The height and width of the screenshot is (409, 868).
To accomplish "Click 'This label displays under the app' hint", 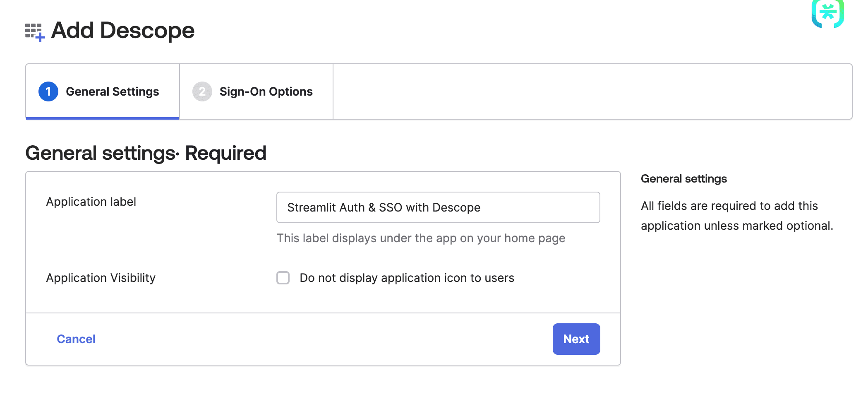I will point(421,238).
